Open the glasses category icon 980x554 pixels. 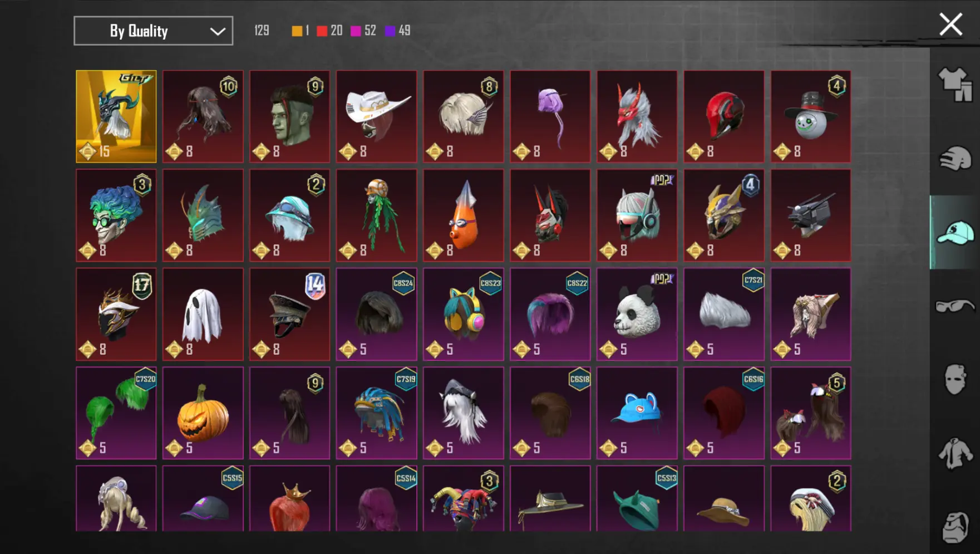pyautogui.click(x=955, y=306)
